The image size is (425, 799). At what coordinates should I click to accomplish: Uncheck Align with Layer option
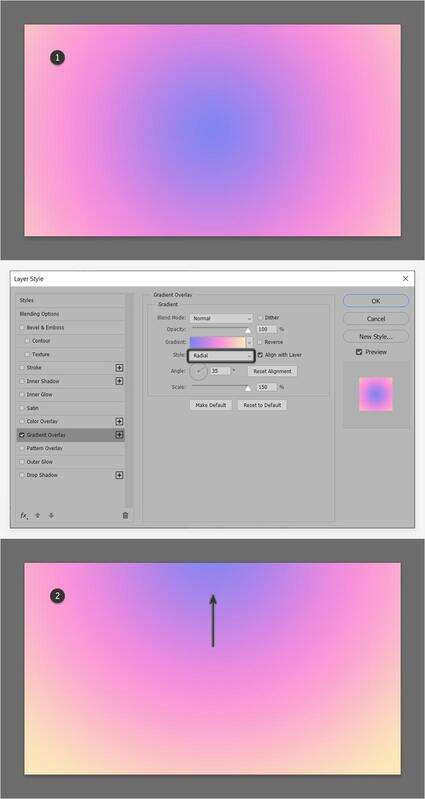(x=260, y=355)
